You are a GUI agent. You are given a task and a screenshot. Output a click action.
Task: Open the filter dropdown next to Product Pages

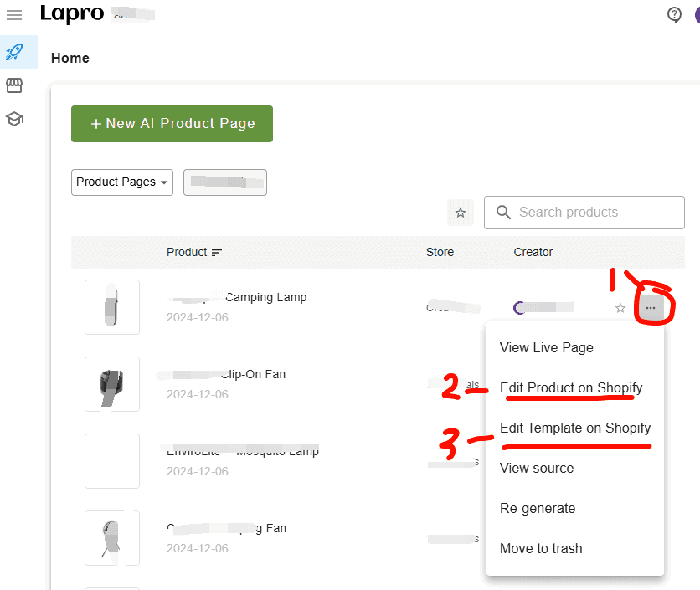[x=224, y=182]
